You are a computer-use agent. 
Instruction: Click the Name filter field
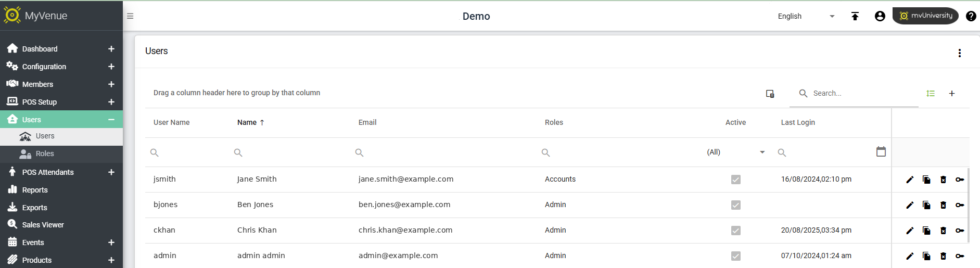point(290,152)
